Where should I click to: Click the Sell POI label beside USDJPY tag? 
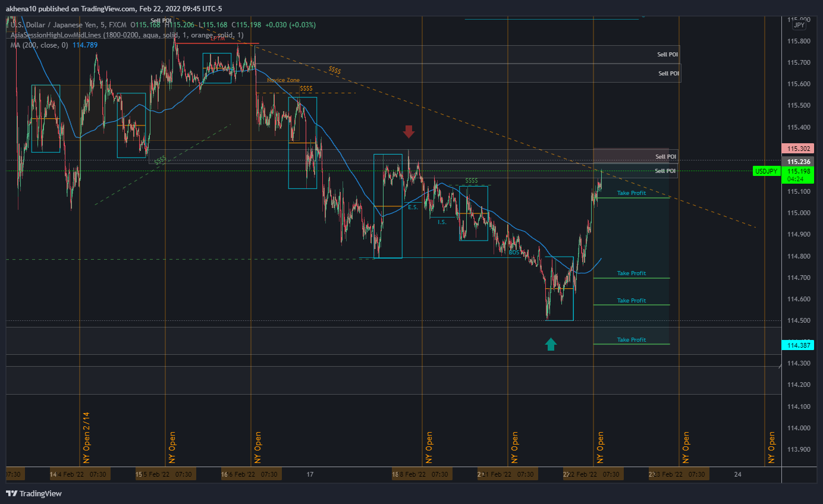coord(665,171)
